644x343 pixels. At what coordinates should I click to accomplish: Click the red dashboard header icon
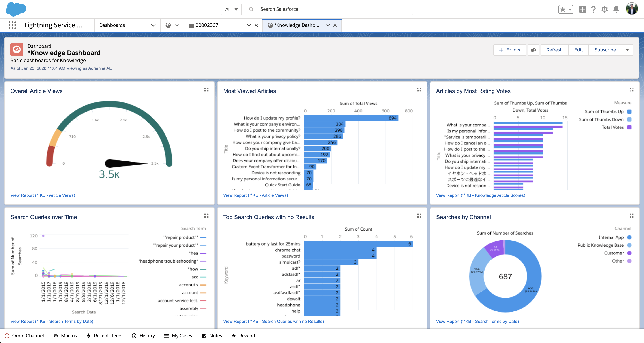(17, 49)
